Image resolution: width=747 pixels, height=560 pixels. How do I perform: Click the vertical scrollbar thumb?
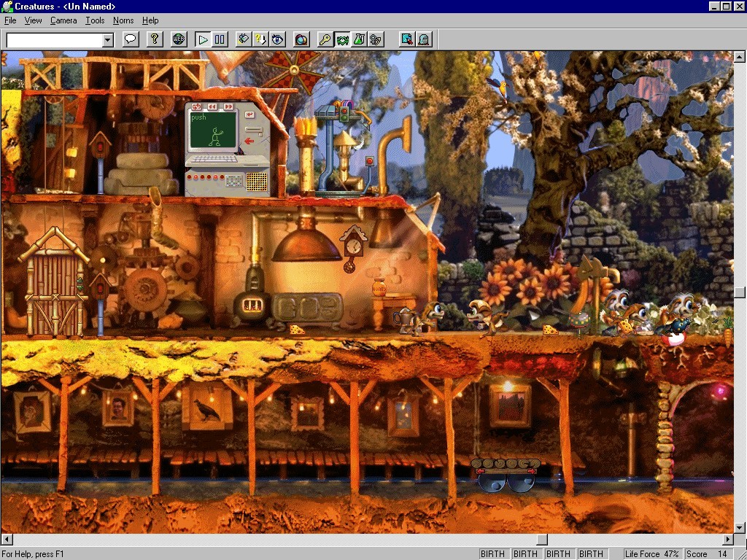click(740, 292)
